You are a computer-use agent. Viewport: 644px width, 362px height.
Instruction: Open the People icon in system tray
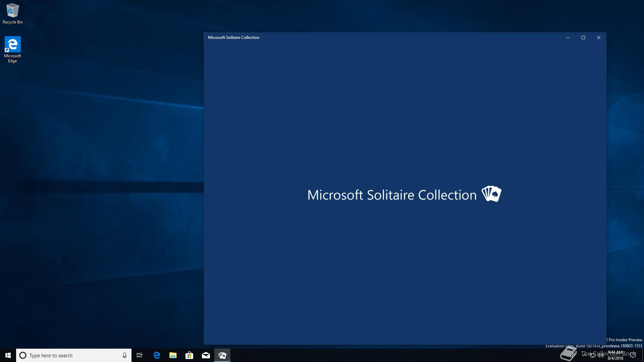(572, 355)
